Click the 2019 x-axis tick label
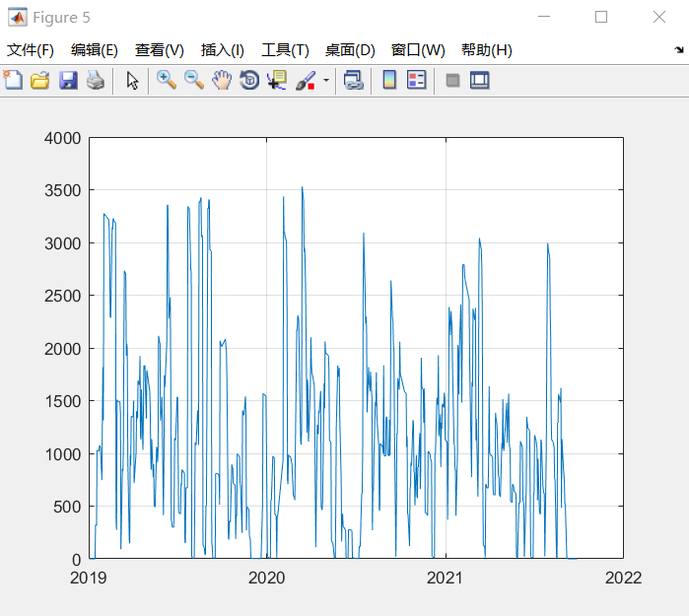The width and height of the screenshot is (689, 616). 89,578
